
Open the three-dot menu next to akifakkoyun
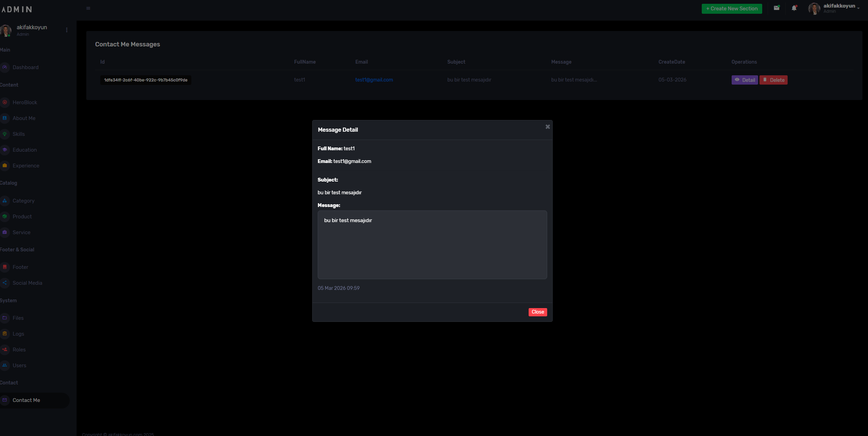pyautogui.click(x=67, y=30)
